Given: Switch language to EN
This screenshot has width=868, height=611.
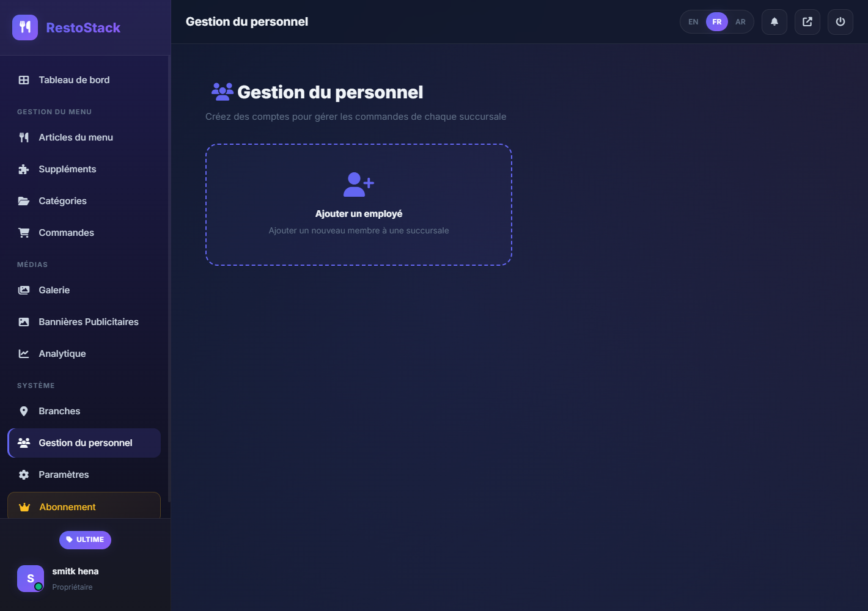Looking at the screenshot, I should [x=693, y=22].
